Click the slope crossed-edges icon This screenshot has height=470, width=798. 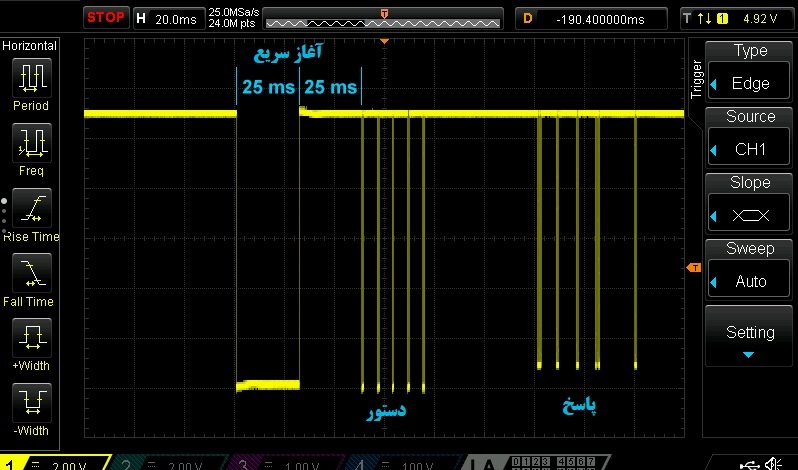[x=751, y=216]
